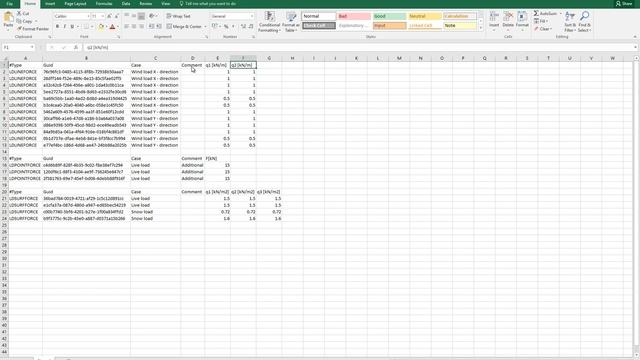
Task: Increase font size with larger A
Action: pos(109,16)
